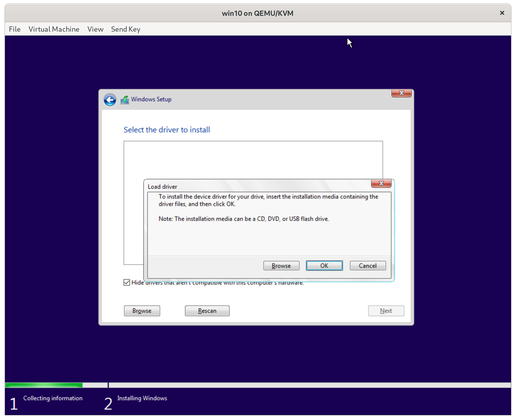Click the Windows Setup green install icon

[x=125, y=99]
